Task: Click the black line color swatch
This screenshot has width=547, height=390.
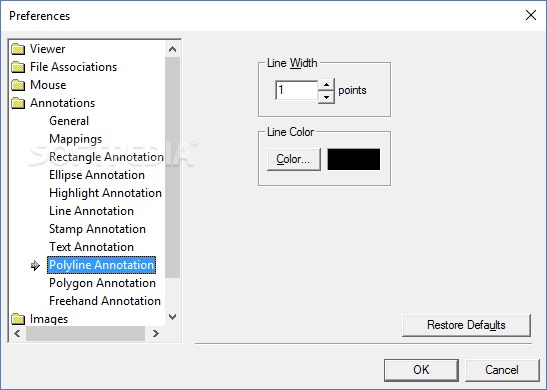Action: 354,159
